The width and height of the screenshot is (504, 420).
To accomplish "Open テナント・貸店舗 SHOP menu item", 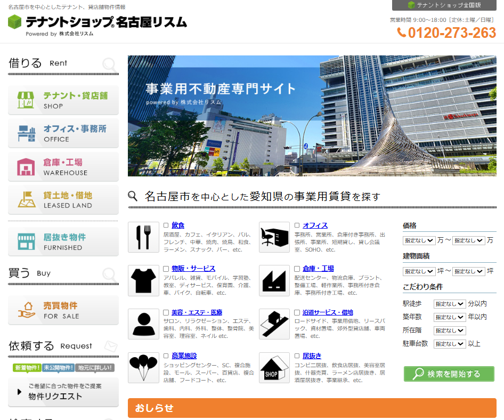I will tap(63, 100).
